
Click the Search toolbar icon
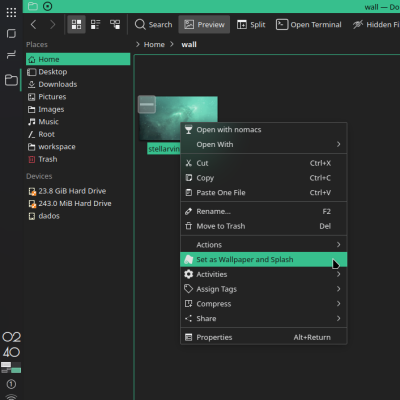(154, 24)
